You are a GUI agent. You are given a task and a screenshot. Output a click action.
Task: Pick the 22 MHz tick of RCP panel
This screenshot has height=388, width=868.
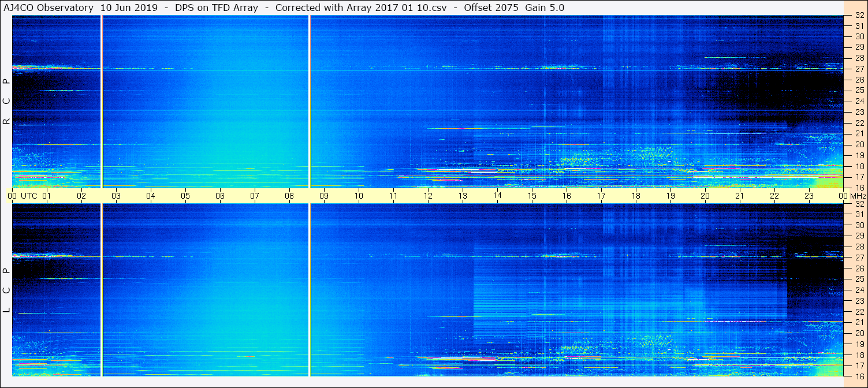859,122
